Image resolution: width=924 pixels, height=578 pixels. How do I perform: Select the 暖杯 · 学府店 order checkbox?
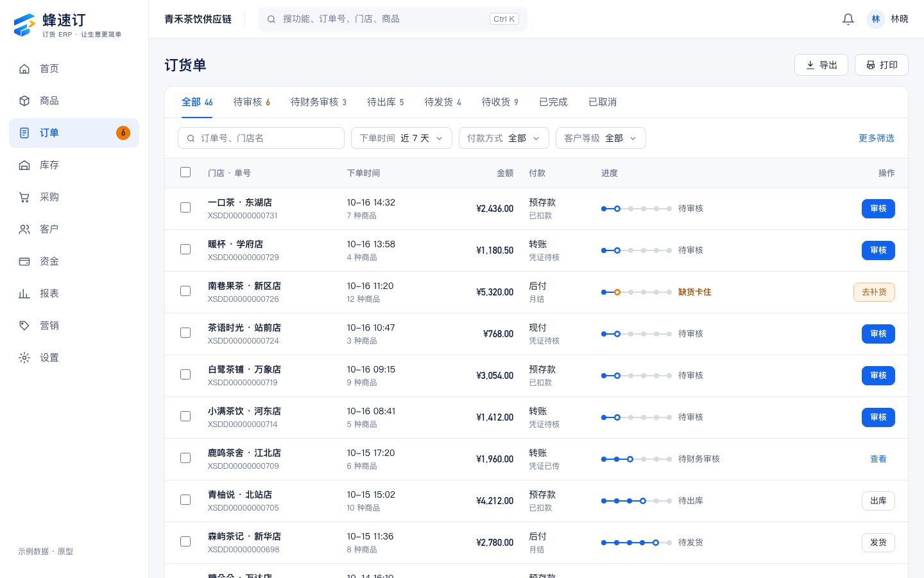[185, 249]
